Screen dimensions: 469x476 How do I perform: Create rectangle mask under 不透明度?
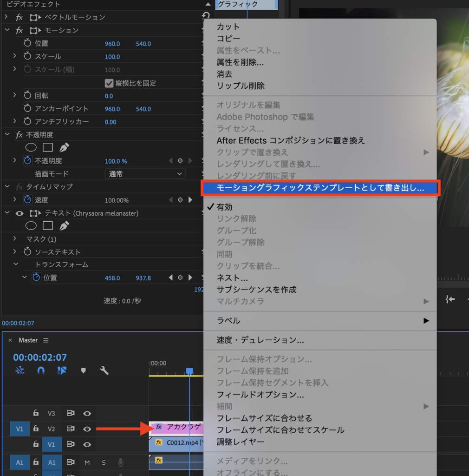(48, 147)
